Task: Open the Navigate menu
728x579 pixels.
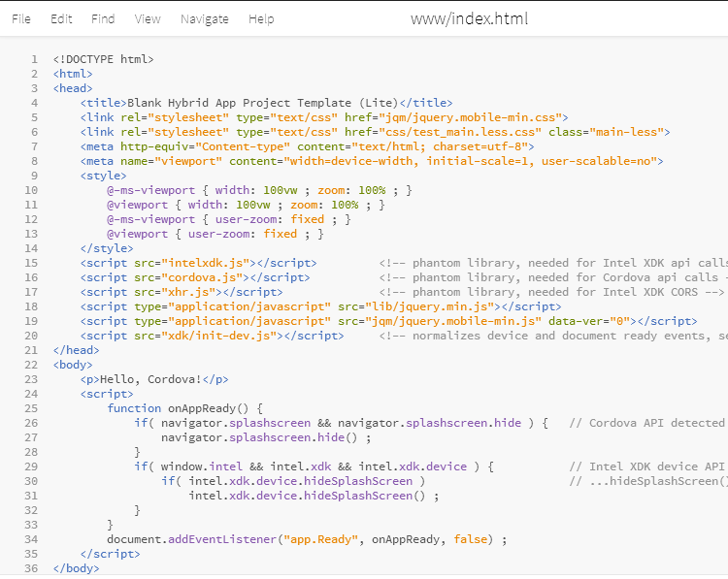Action: (205, 19)
